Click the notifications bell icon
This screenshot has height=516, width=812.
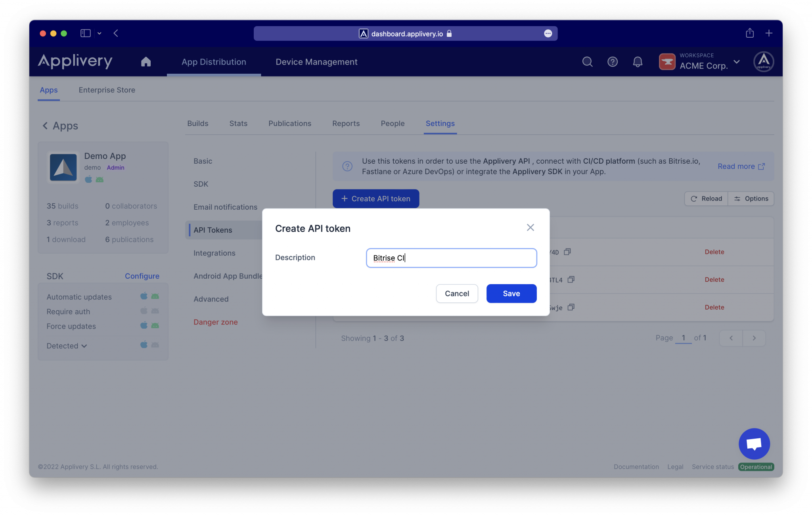tap(637, 62)
